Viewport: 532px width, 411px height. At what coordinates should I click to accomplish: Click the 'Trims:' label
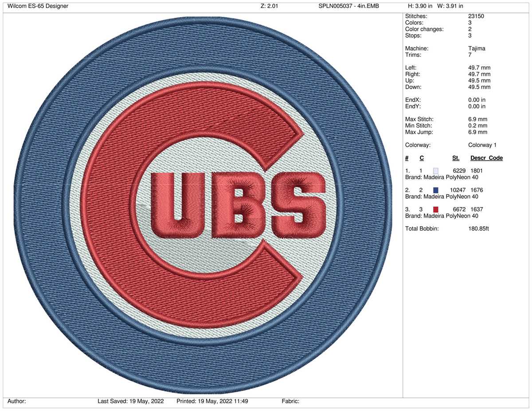pos(413,55)
